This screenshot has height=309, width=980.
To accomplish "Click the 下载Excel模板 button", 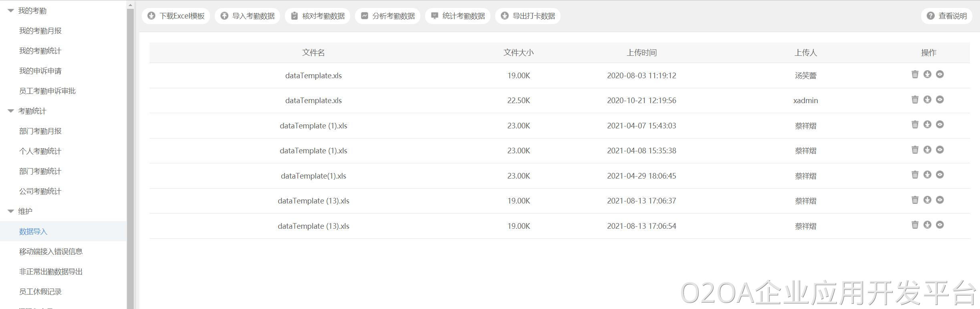I will pos(176,16).
